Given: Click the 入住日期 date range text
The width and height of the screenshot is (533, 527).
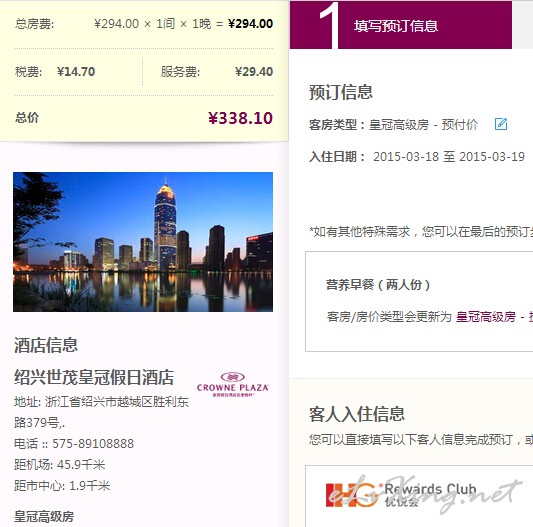Looking at the screenshot, I should pos(449,157).
